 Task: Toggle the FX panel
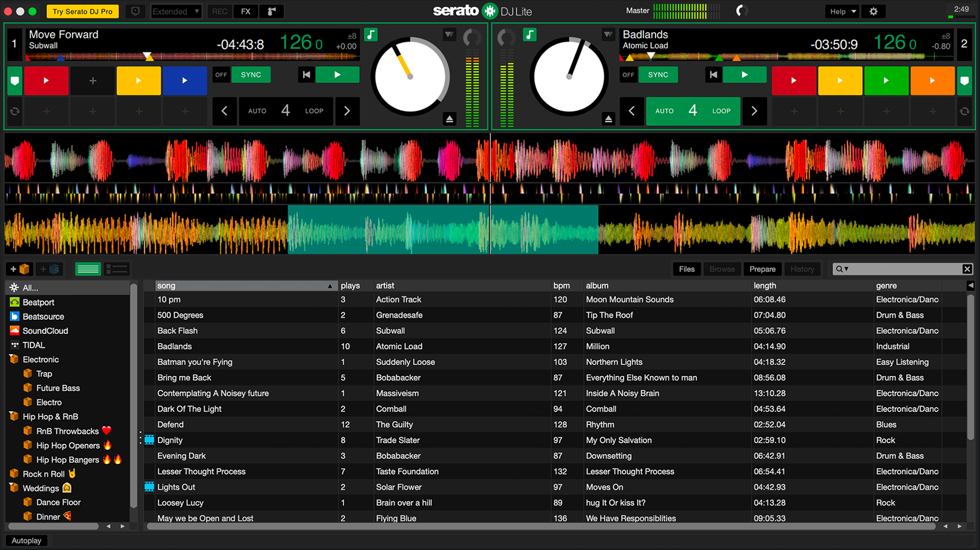coord(246,11)
